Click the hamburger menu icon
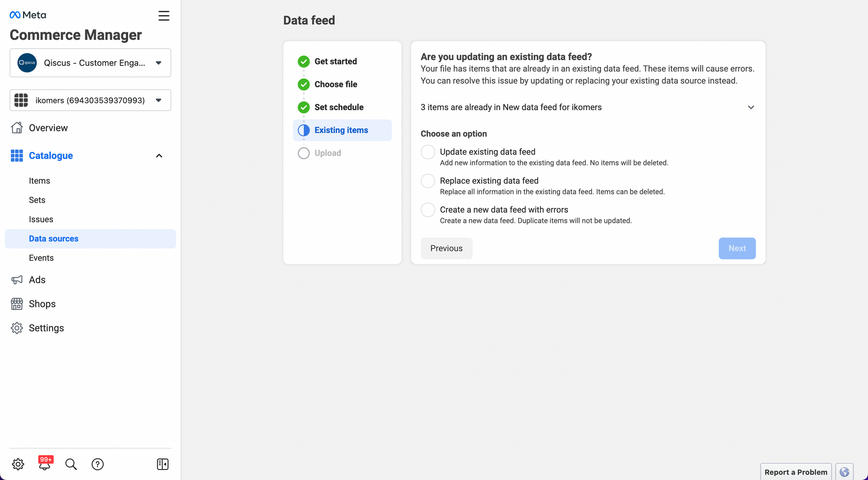 [164, 16]
